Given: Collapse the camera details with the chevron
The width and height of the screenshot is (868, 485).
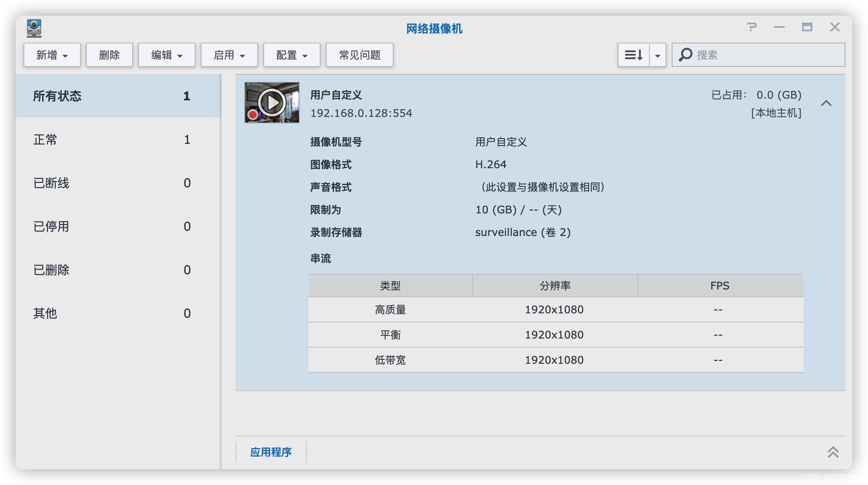Looking at the screenshot, I should point(827,103).
